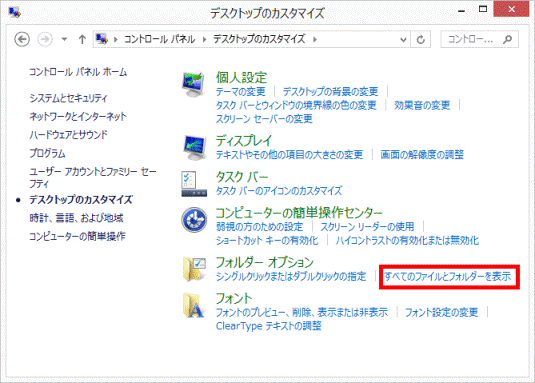Open the ディスプレイ heading link
This screenshot has height=383, width=535.
click(244, 141)
